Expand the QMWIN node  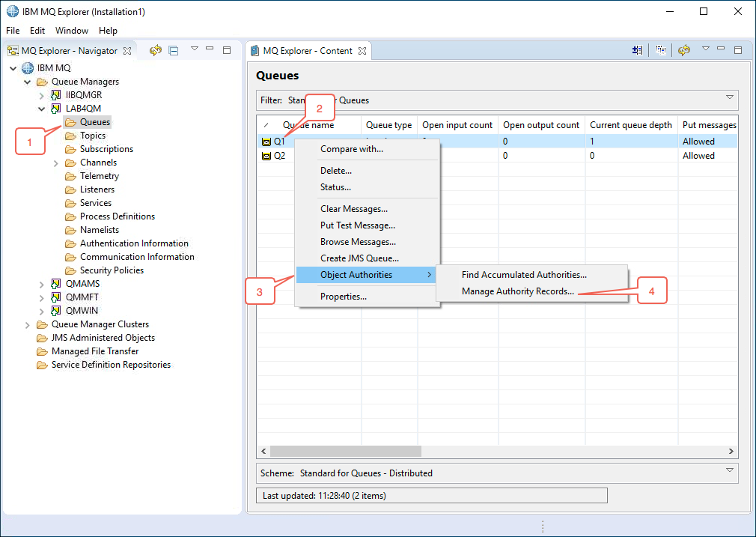[41, 312]
